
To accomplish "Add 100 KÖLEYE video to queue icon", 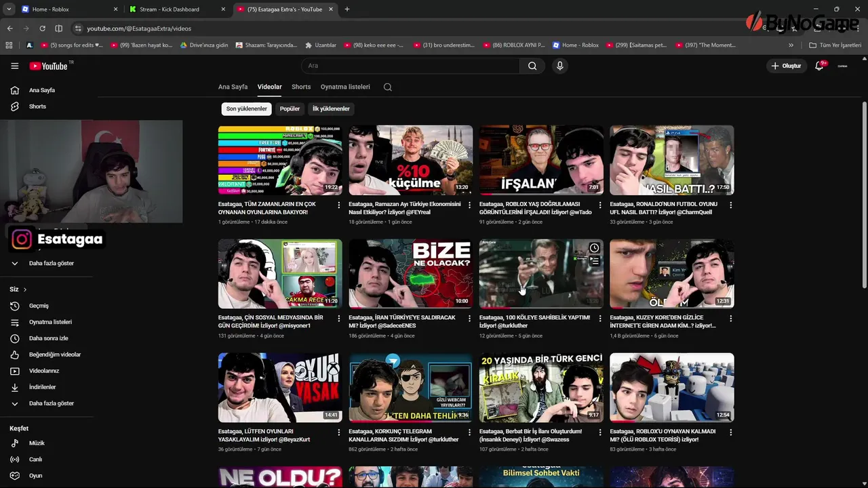I will pos(594,260).
